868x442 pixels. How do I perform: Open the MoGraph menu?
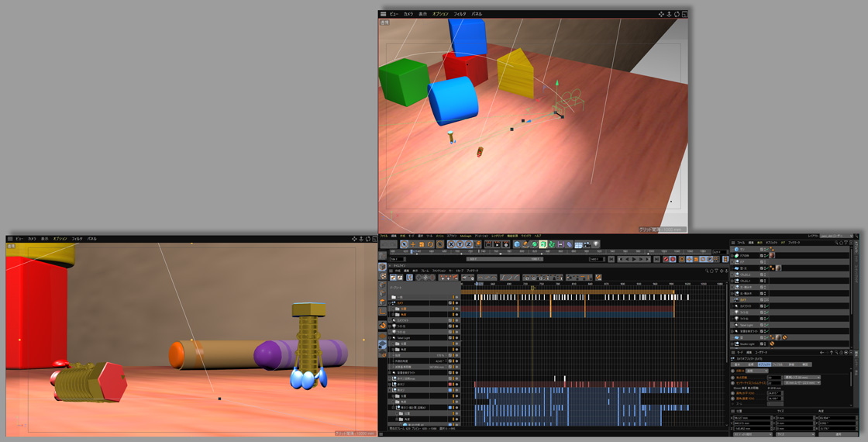pos(465,236)
